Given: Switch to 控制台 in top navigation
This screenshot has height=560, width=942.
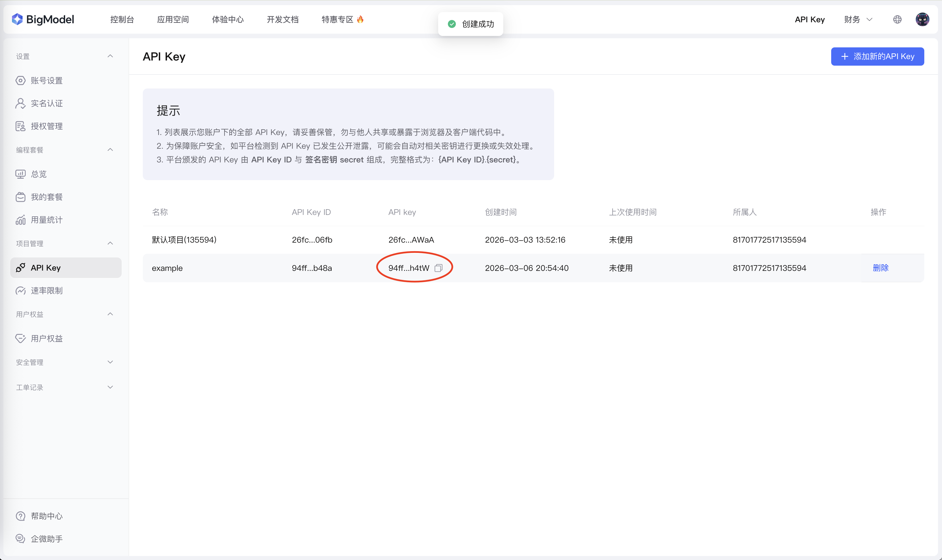Looking at the screenshot, I should (x=122, y=19).
